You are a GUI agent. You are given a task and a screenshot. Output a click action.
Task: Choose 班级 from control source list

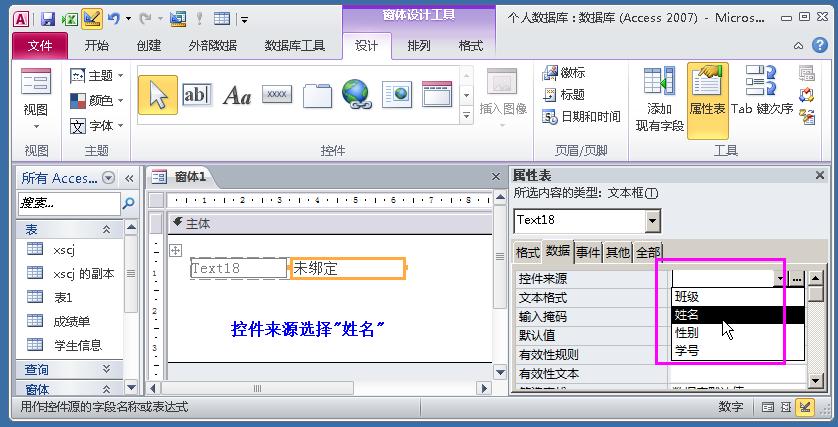pos(738,297)
